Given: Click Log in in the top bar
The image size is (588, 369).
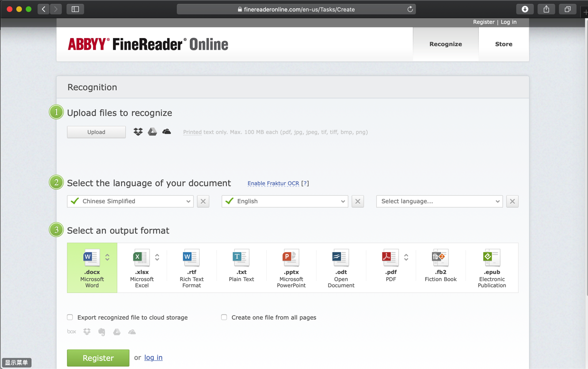Looking at the screenshot, I should click(x=509, y=22).
